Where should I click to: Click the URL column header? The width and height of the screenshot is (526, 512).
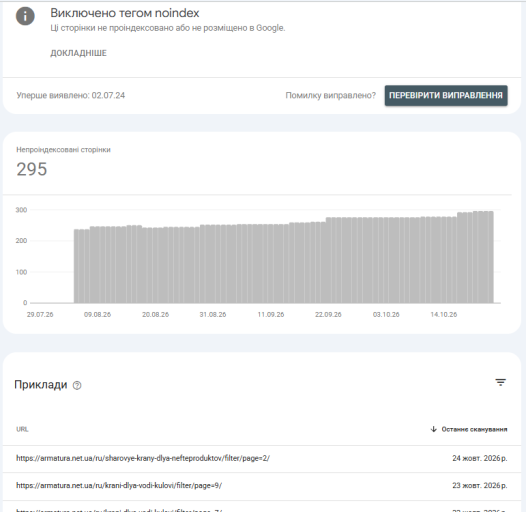22,429
